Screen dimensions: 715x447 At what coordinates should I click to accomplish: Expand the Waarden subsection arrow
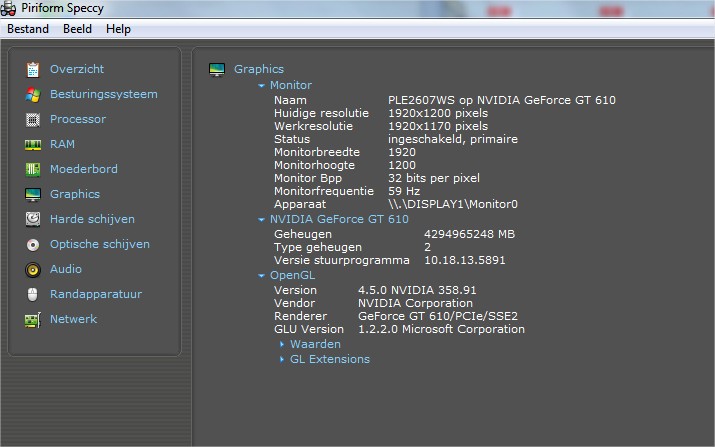click(282, 344)
